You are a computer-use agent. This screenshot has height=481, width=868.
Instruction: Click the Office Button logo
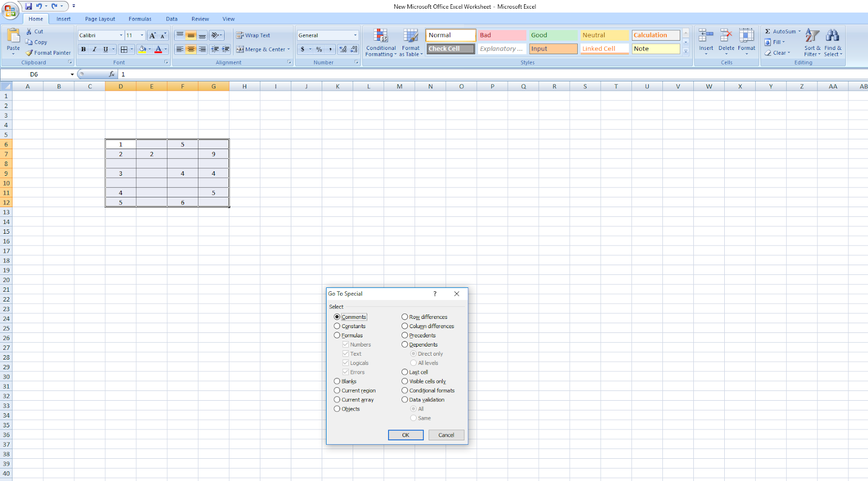(x=10, y=10)
